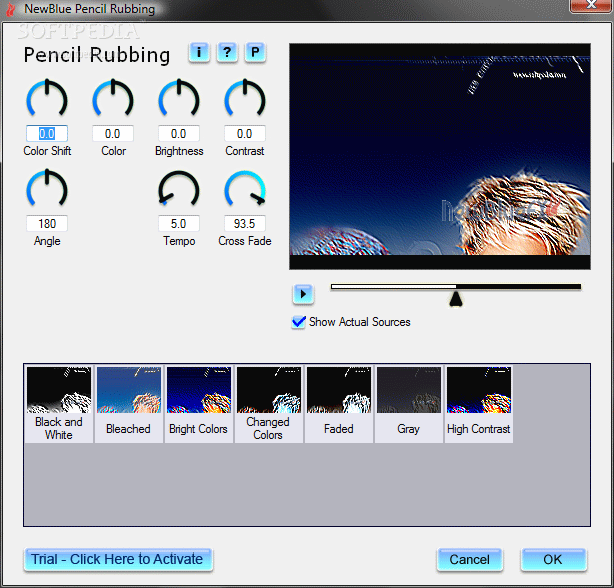The image size is (614, 588).
Task: Close the NewBlue Pencil Rubbing window
Action: (x=591, y=5)
